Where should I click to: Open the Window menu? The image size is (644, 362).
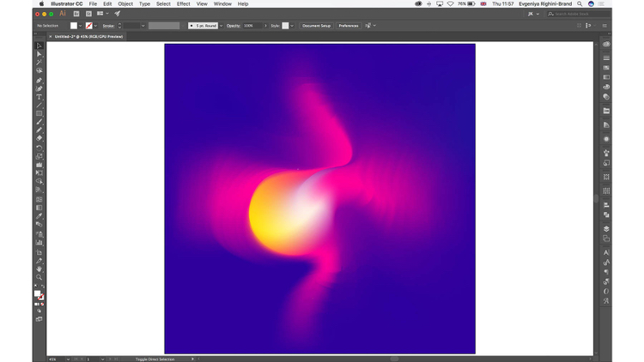(222, 3)
